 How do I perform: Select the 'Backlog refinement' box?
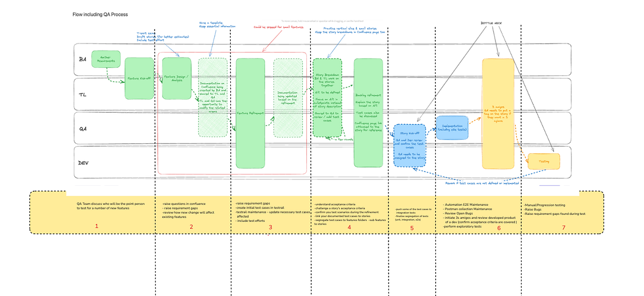pyautogui.click(x=368, y=113)
